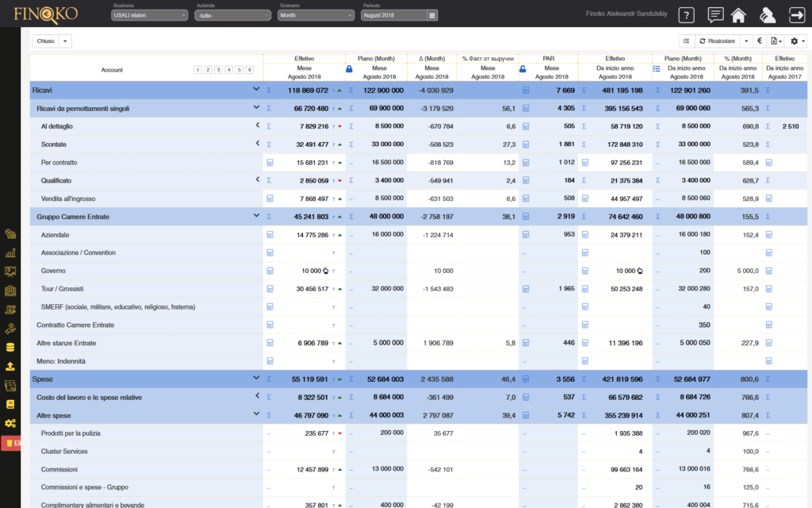
Task: Toggle the lock on PAR column
Action: click(523, 69)
